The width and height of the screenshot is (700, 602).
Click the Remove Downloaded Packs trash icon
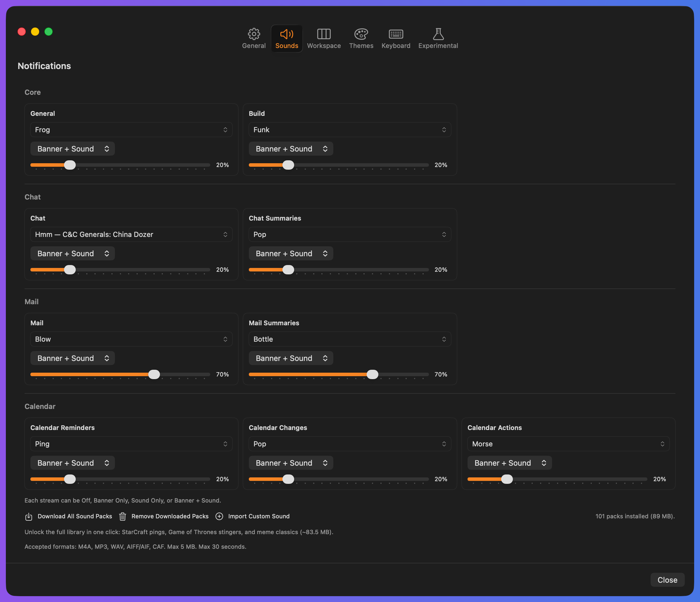[123, 517]
